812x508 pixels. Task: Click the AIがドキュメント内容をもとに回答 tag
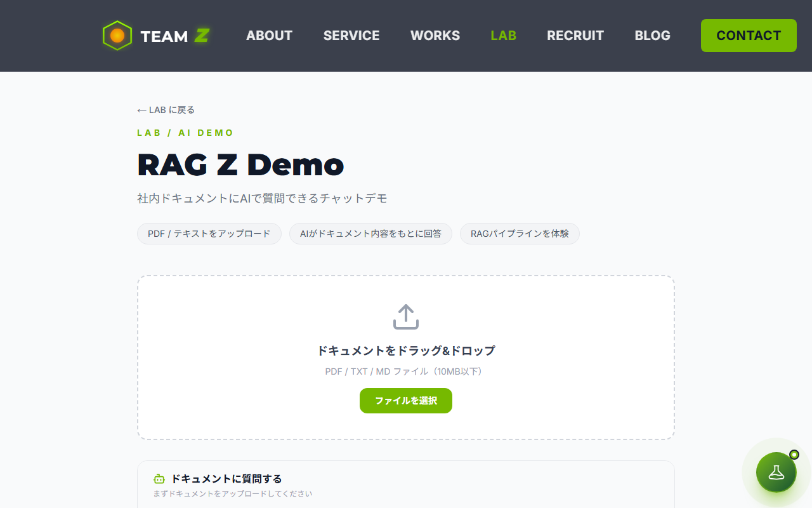(370, 234)
